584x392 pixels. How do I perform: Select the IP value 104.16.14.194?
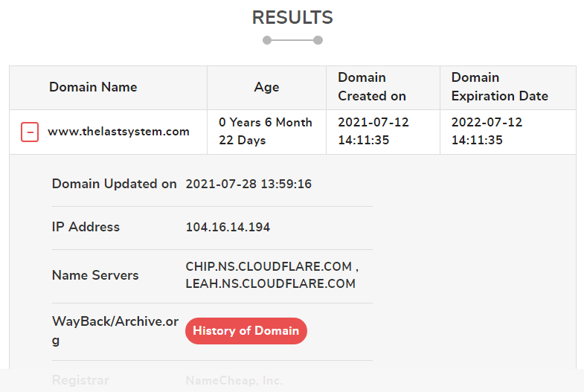coord(228,227)
